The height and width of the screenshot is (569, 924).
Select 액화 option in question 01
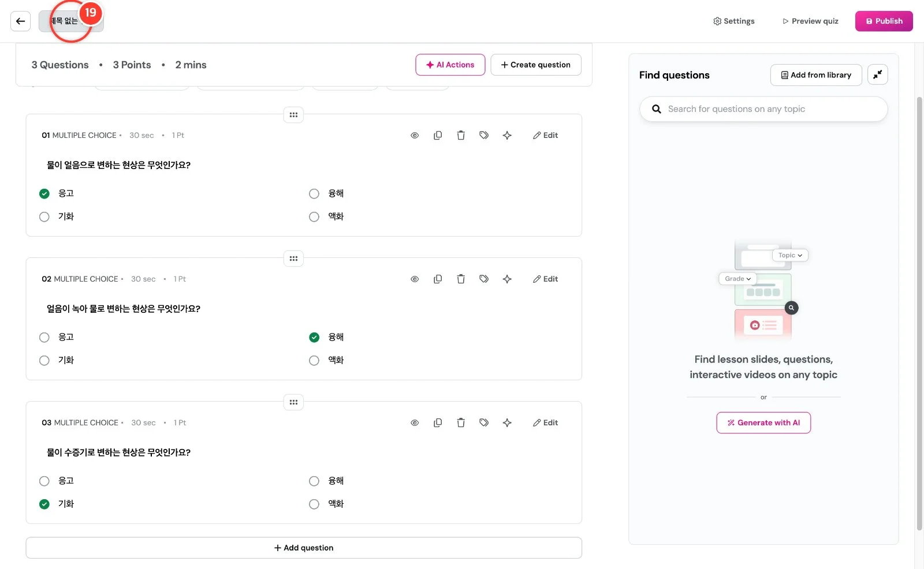(314, 217)
